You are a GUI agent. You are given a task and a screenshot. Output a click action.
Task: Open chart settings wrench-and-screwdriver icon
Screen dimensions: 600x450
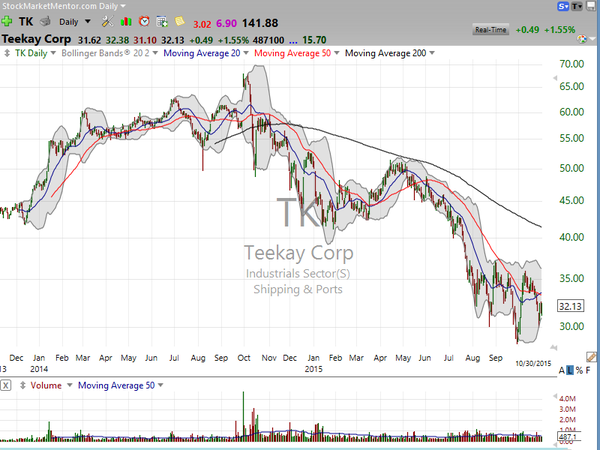[108, 21]
